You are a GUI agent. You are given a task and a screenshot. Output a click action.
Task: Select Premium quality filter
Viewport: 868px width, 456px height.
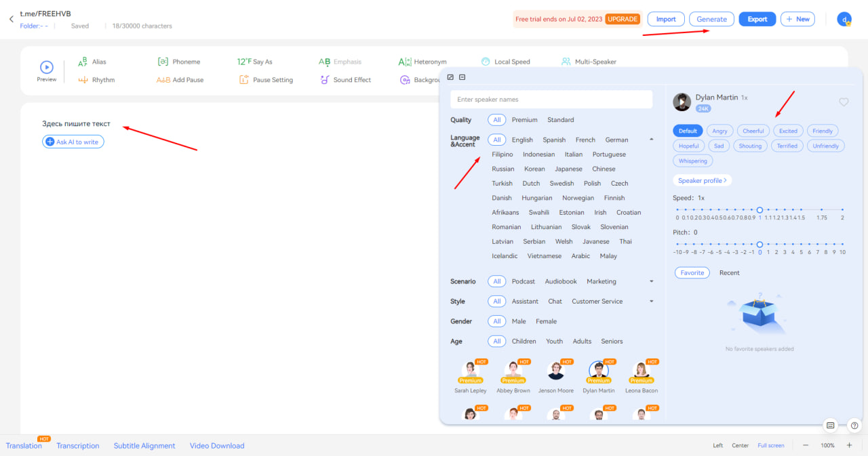coord(524,120)
